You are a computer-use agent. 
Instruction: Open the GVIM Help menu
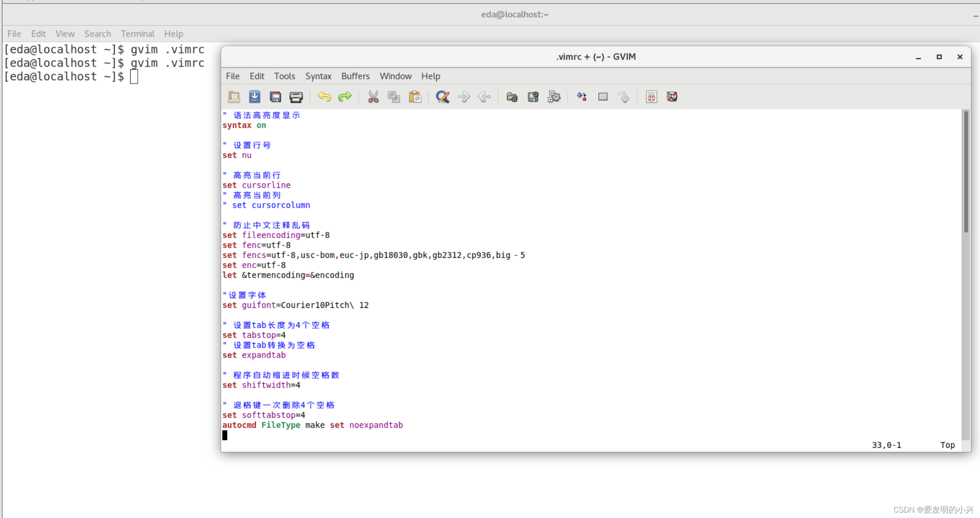tap(431, 76)
